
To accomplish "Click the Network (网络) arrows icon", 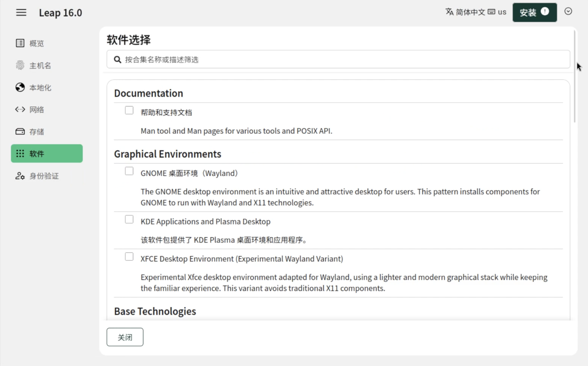I will (20, 109).
